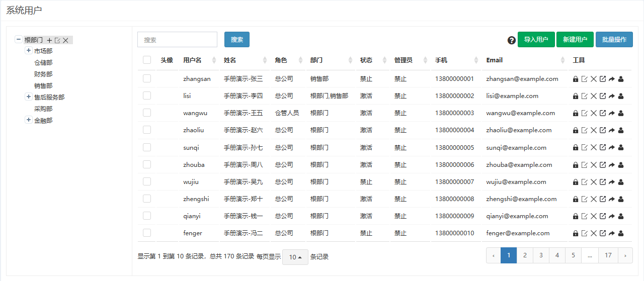Screen dimensions: 644x281
Task: Open the records-per-page dropdown showing 10
Action: pos(295,257)
